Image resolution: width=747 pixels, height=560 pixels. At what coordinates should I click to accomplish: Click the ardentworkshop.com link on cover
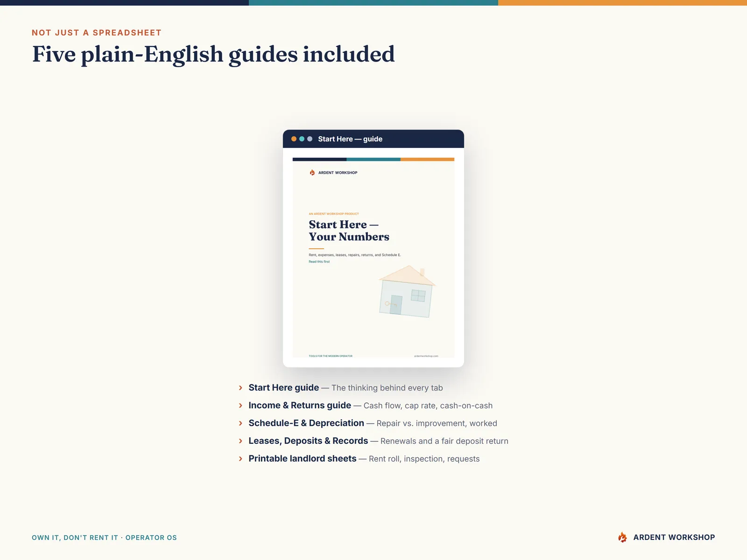[x=426, y=356]
